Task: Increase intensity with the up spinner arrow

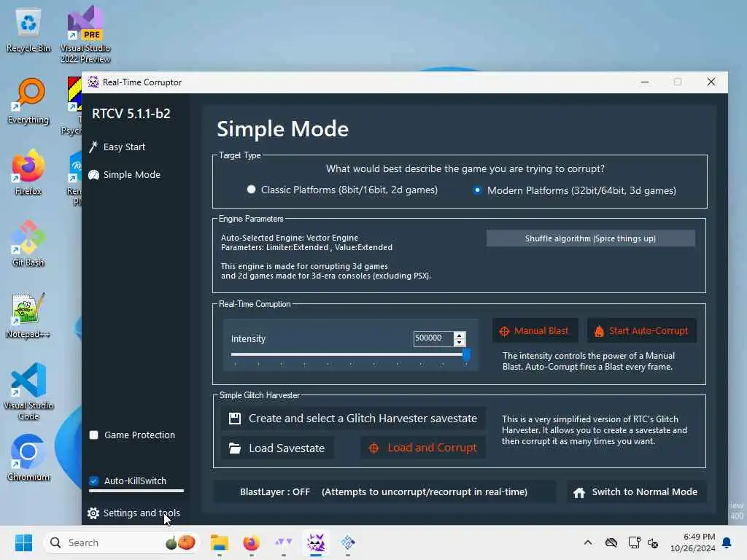Action: 460,335
